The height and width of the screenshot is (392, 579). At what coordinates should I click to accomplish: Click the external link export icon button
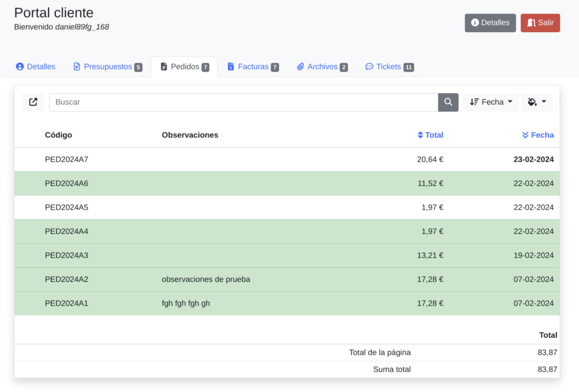pos(33,102)
